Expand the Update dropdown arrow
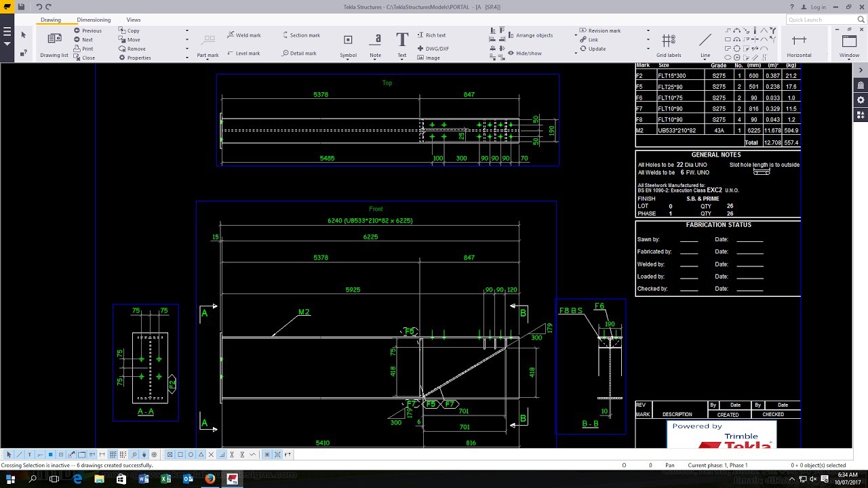The height and width of the screenshot is (488, 868). click(x=648, y=49)
